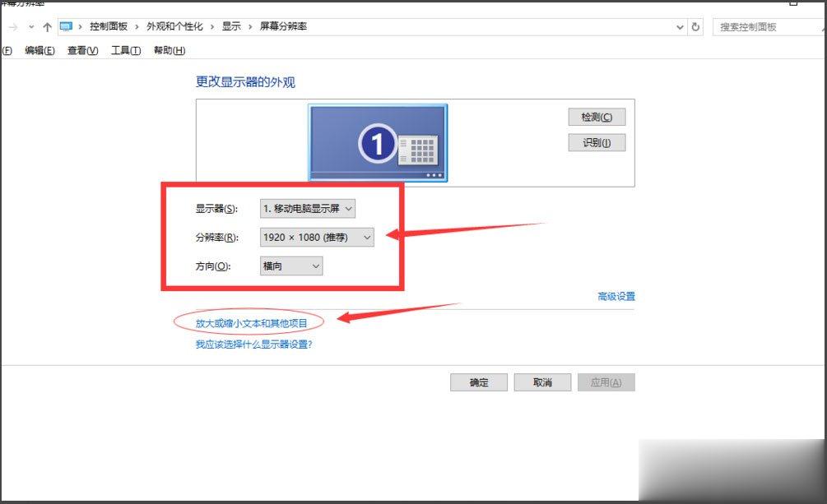Open the 查看 menu
Viewport: 827px width, 504px height.
point(81,49)
